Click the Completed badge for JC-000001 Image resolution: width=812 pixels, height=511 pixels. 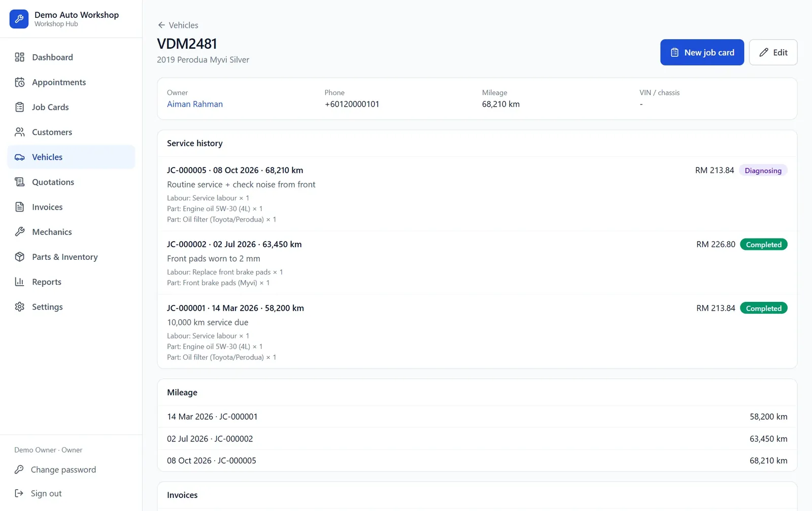[x=763, y=309]
